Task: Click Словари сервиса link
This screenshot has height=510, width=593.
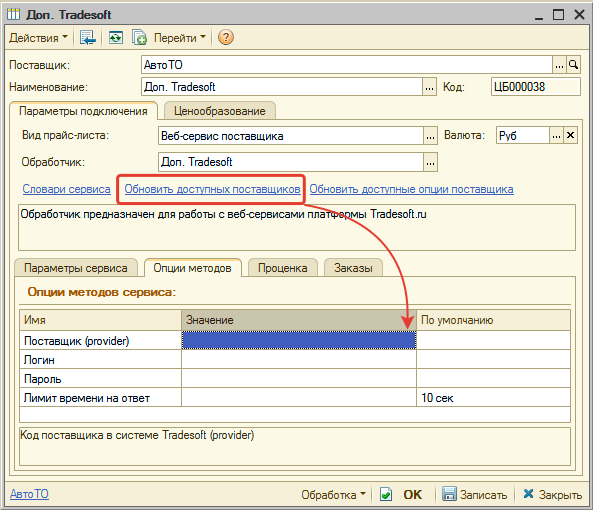Action: point(67,189)
